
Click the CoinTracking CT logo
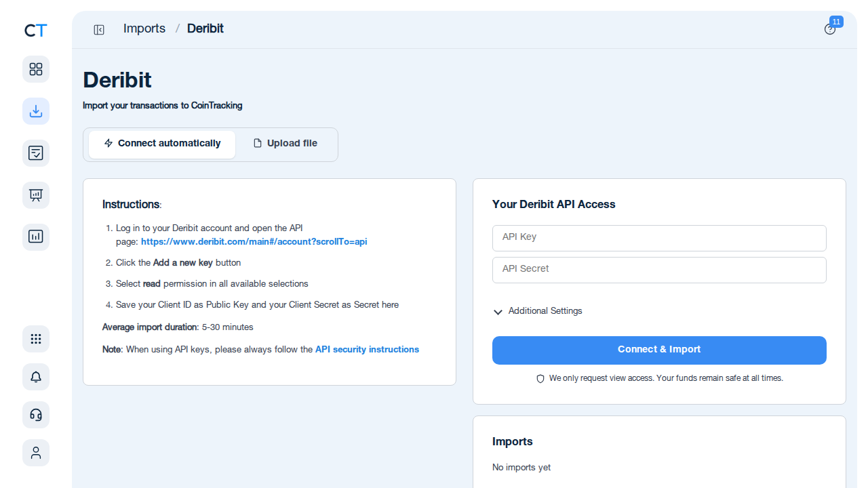click(36, 30)
